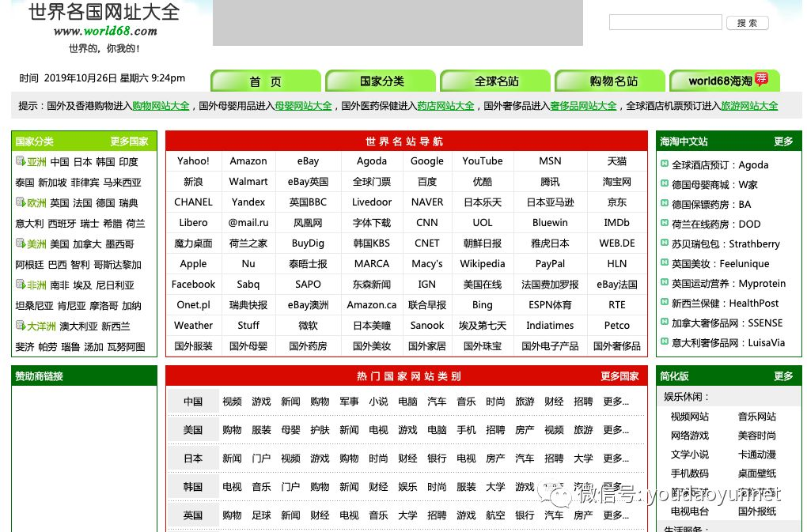Viewport: 807px width, 532px height.
Task: Open Yahoo! in the world sites grid
Action: point(193,161)
